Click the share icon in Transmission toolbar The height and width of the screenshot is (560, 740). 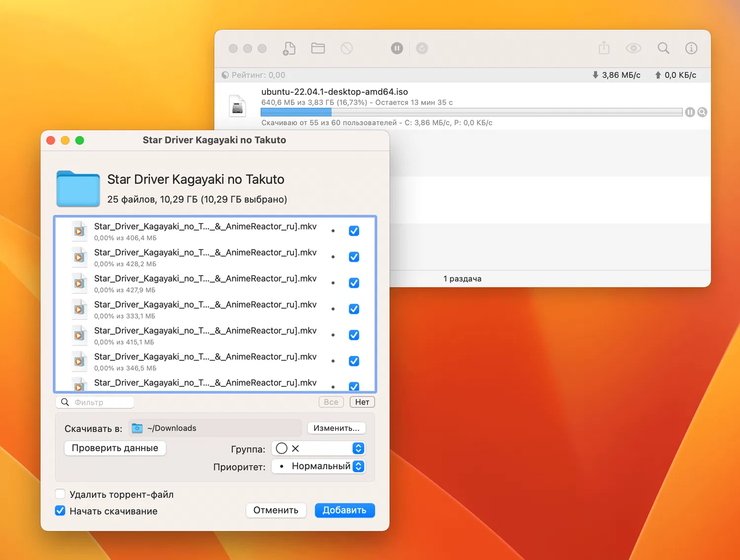[604, 48]
